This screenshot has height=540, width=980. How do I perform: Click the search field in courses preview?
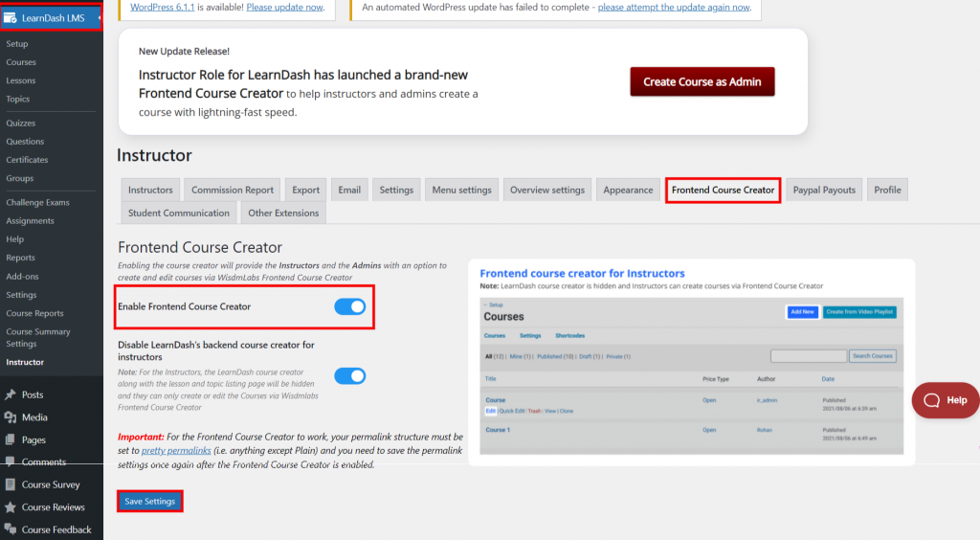point(808,355)
